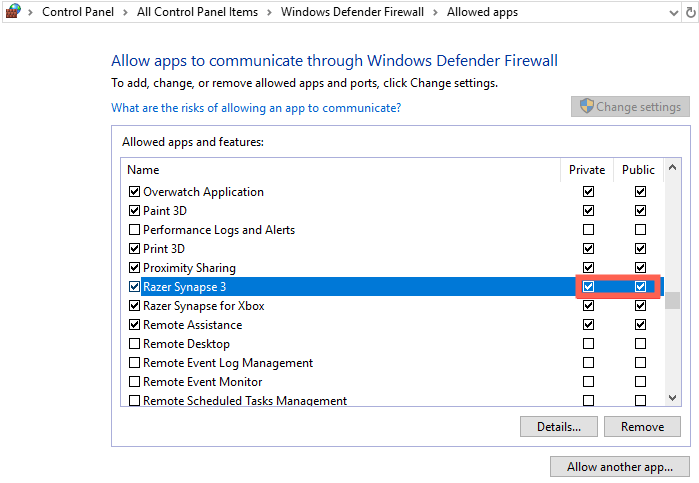
Task: Toggle Razer Synapse 3 Public checkbox
Action: [x=641, y=286]
